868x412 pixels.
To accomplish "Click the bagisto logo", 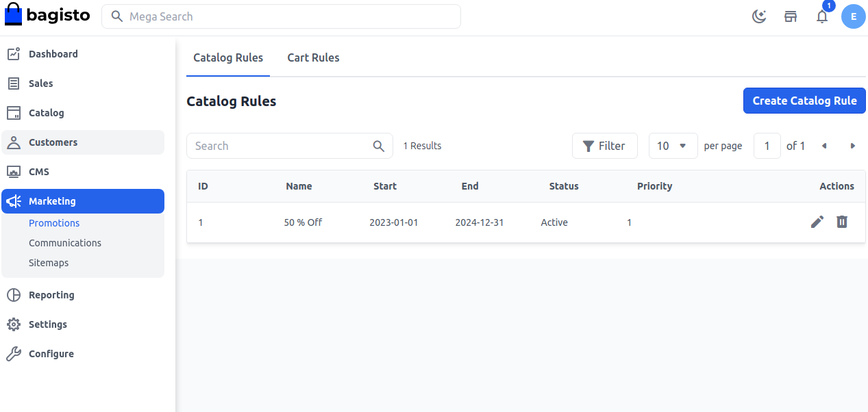I will pyautogui.click(x=48, y=15).
